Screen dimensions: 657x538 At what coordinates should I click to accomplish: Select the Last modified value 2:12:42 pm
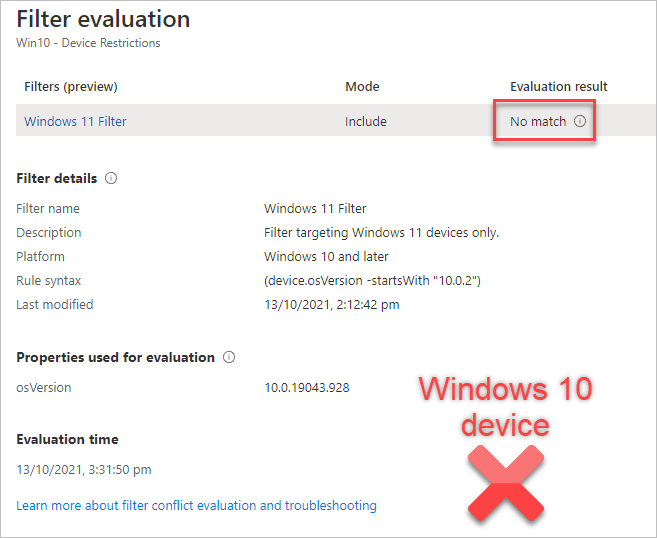point(331,304)
